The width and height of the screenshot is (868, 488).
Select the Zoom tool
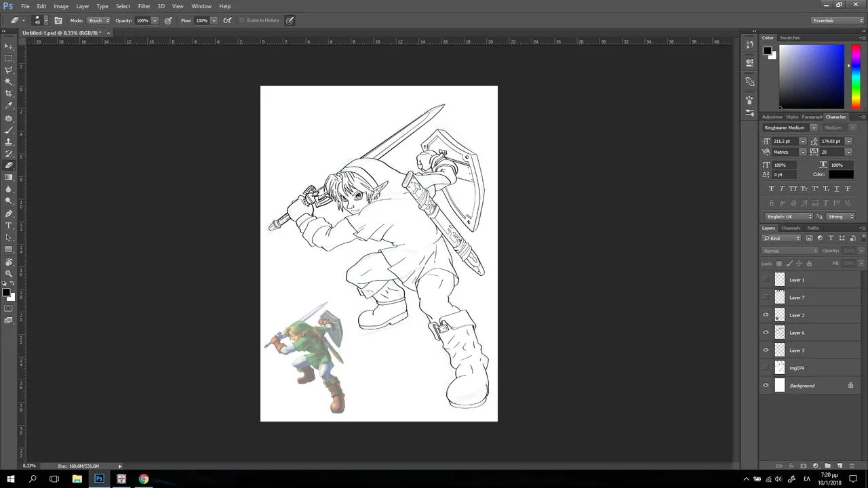point(9,273)
